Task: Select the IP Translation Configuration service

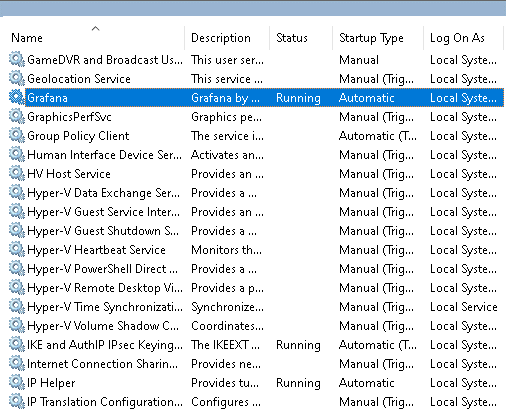Action: pos(256,402)
